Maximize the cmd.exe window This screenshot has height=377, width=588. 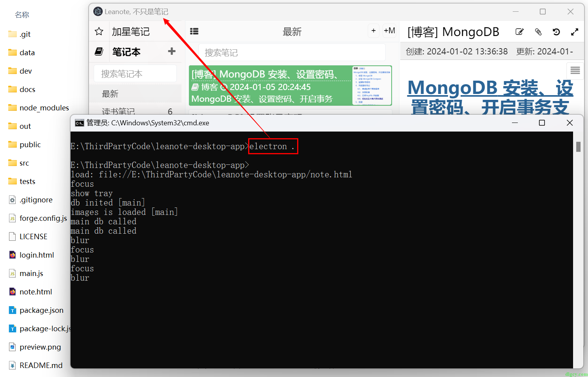coord(542,123)
